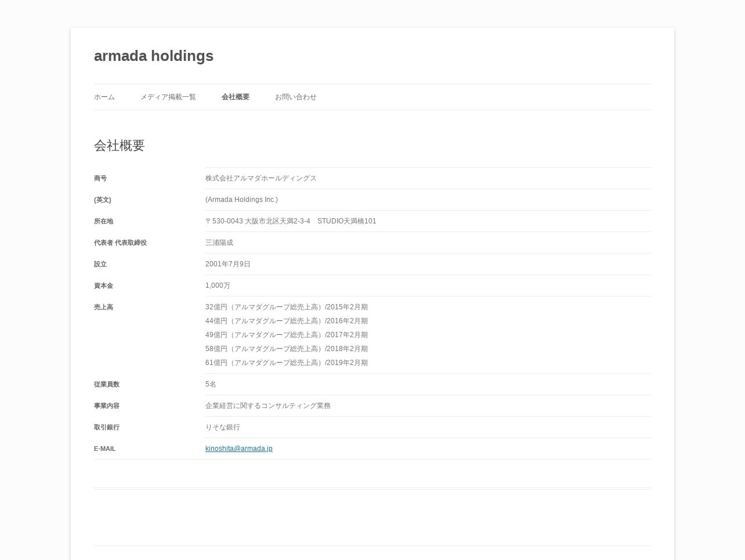
Task: Open the お問い合わせ contact page
Action: tap(296, 97)
